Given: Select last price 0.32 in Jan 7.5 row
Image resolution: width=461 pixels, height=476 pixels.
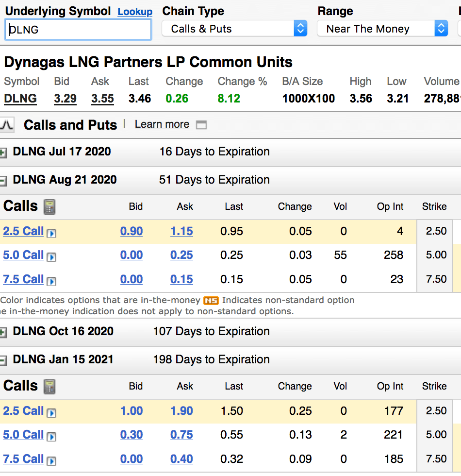Looking at the screenshot, I should [232, 459].
